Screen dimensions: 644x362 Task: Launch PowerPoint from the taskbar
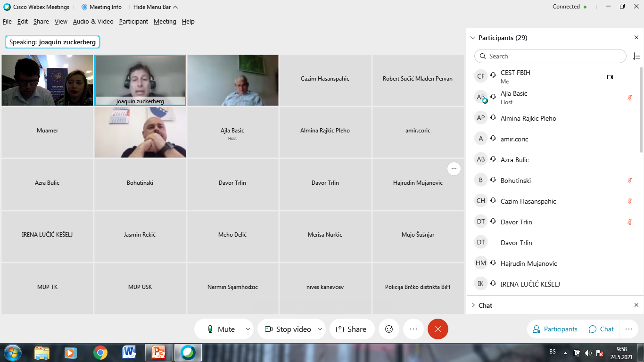[158, 353]
